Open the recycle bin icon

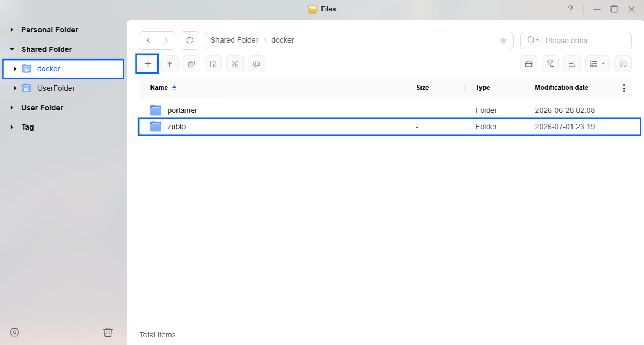point(108,332)
